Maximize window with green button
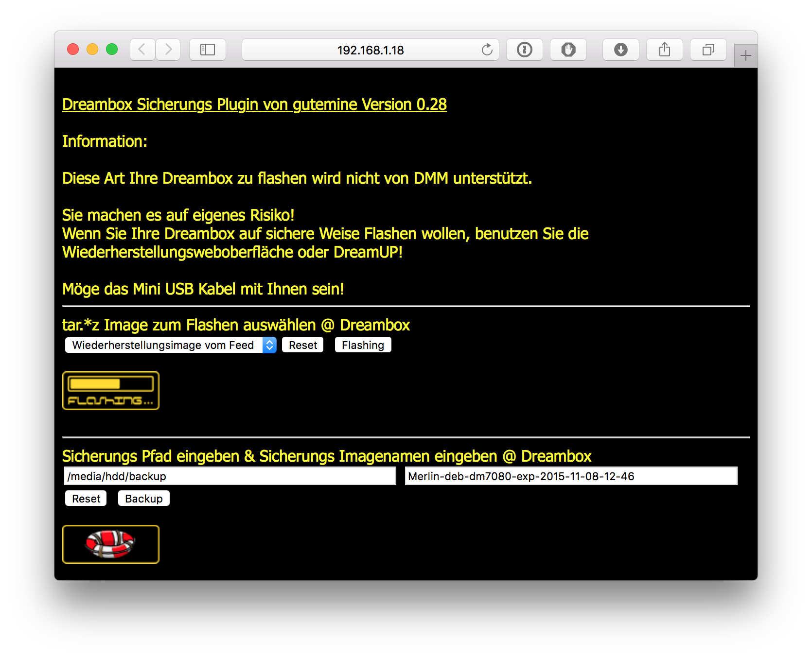812x658 pixels. click(112, 49)
